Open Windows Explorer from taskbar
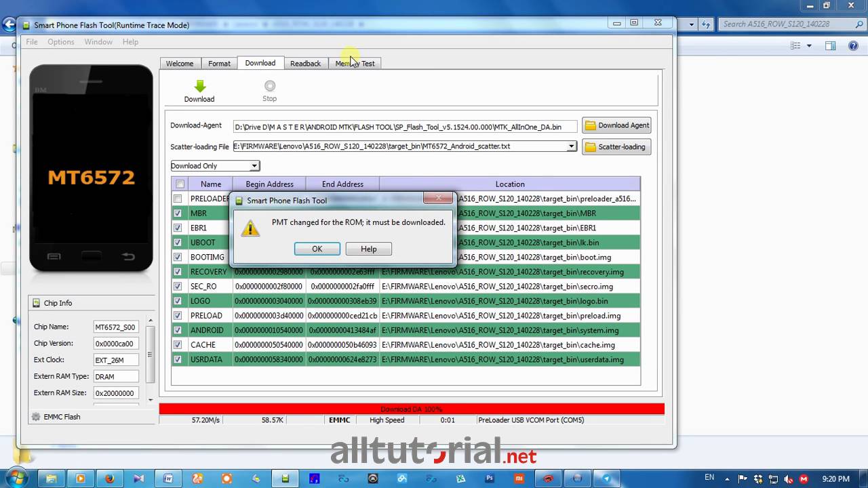Image resolution: width=868 pixels, height=488 pixels. click(51, 479)
